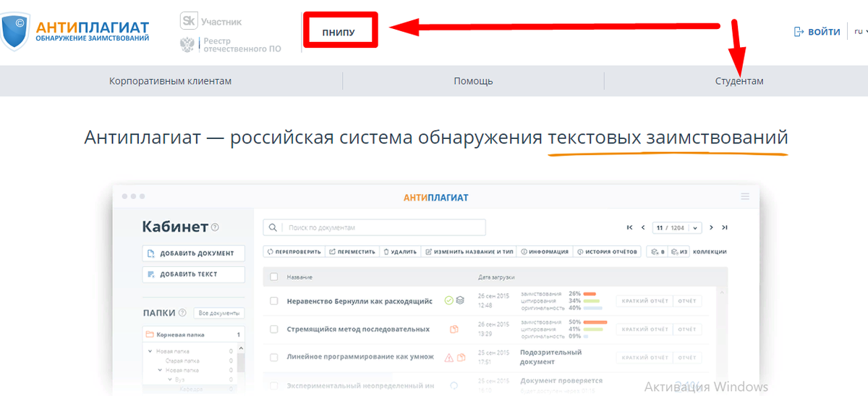Click the magnifier icon in document search
Image resolution: width=868 pixels, height=396 pixels.
pos(273,227)
